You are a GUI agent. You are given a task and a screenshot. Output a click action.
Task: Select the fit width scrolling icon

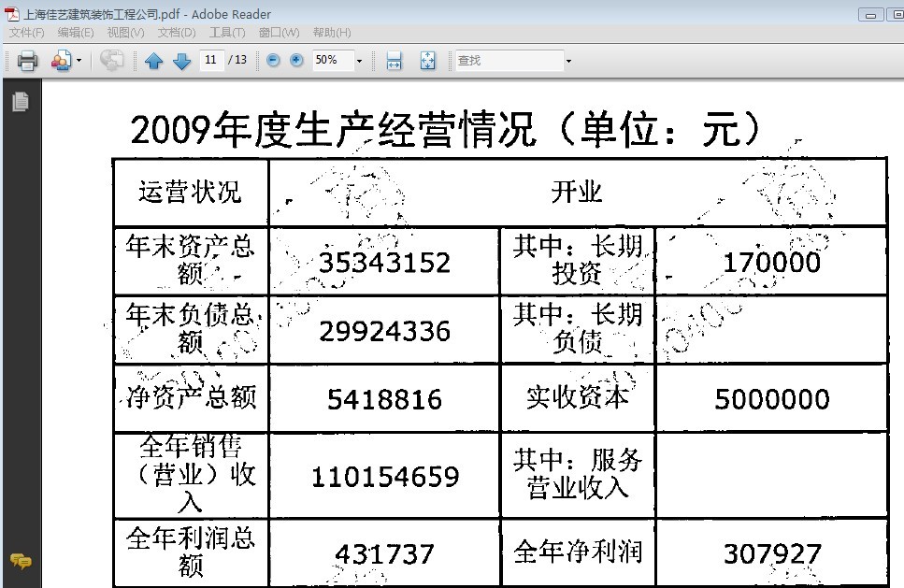395,61
